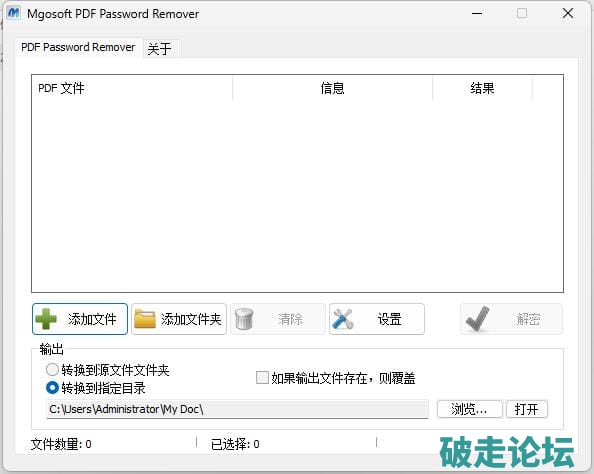
Task: Click the 信息 column header
Action: (332, 88)
